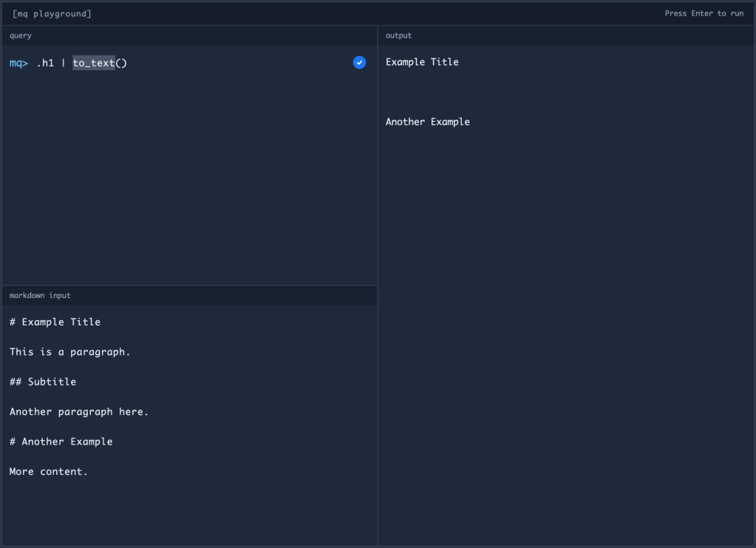Click 'This is a paragraph.' markdown line
Screen dimensions: 756x548
[69, 352]
